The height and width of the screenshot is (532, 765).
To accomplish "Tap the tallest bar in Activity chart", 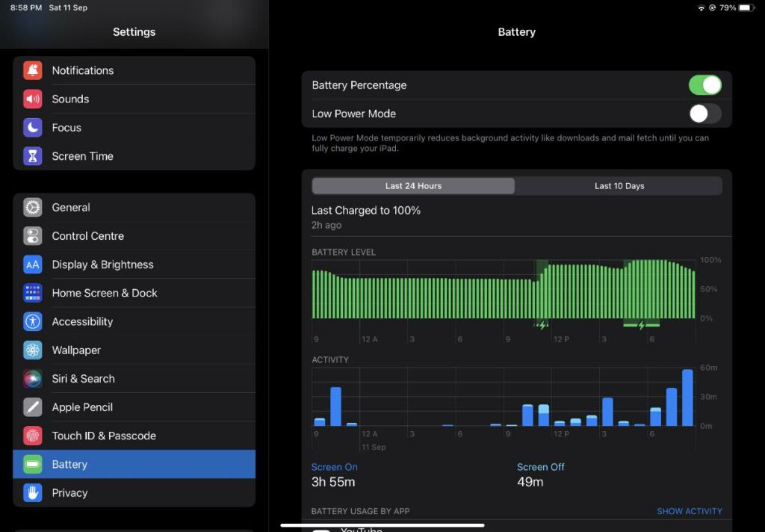I will pyautogui.click(x=687, y=398).
